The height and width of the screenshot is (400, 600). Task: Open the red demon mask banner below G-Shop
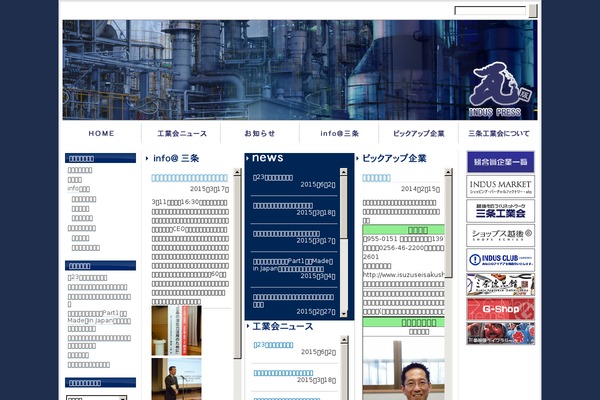pyautogui.click(x=500, y=333)
